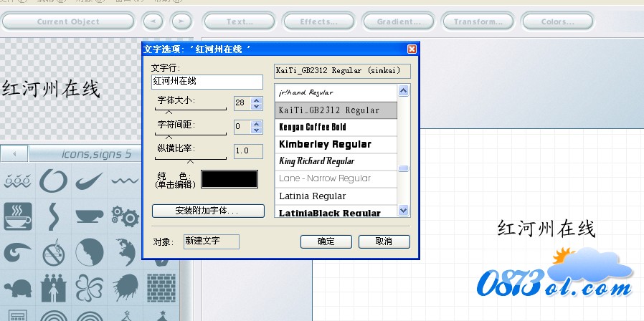Click the 字符间距 value field showing 0
The image size is (644, 321).
tap(242, 126)
